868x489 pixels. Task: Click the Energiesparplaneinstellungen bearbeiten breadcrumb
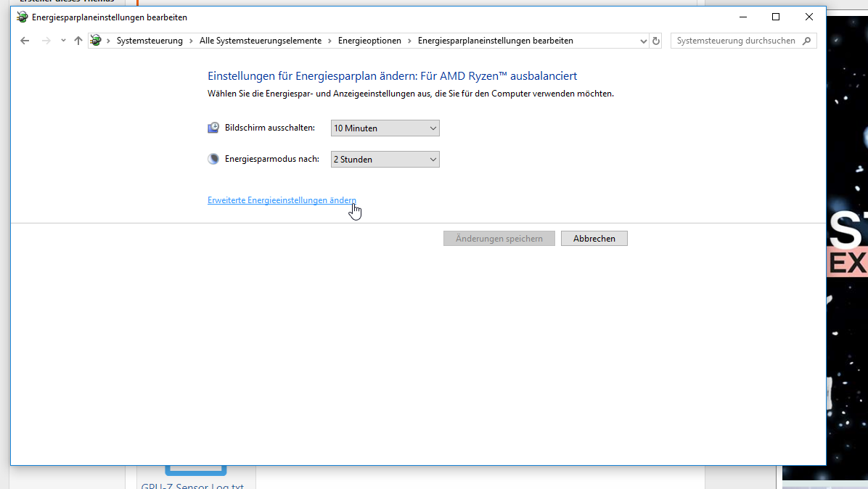(496, 41)
